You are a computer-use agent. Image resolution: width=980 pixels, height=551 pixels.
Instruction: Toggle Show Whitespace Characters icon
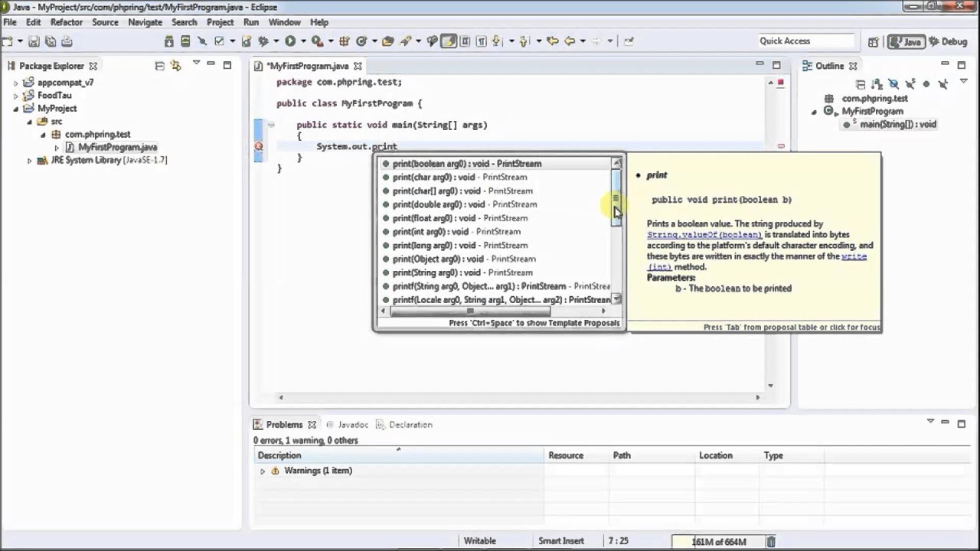tap(482, 41)
